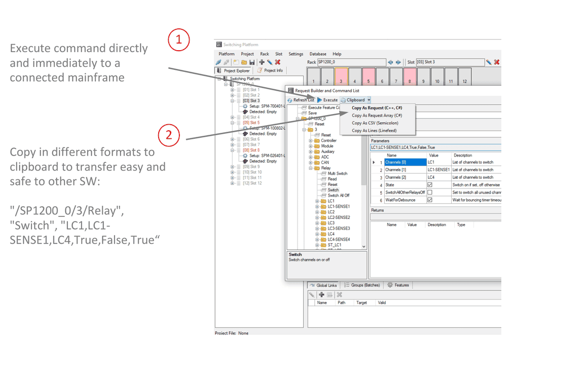Select the [05] Slot 5 tree item
588x379 pixels.
pos(251,123)
